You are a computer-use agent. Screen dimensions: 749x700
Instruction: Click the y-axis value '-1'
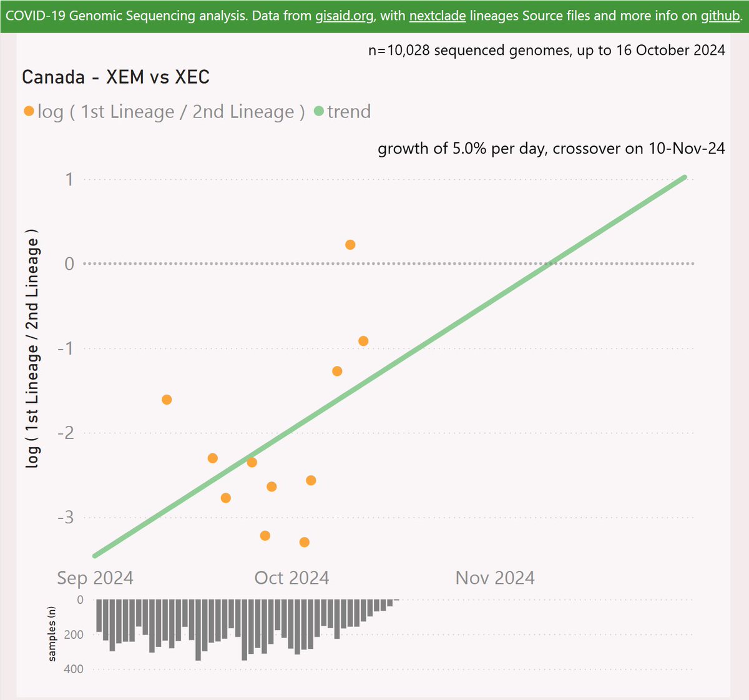[x=66, y=348]
